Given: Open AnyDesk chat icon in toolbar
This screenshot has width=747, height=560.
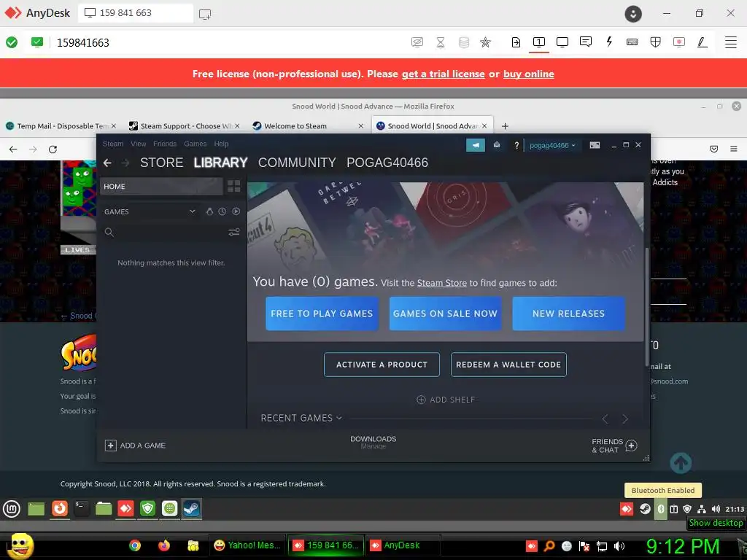Looking at the screenshot, I should 586,42.
